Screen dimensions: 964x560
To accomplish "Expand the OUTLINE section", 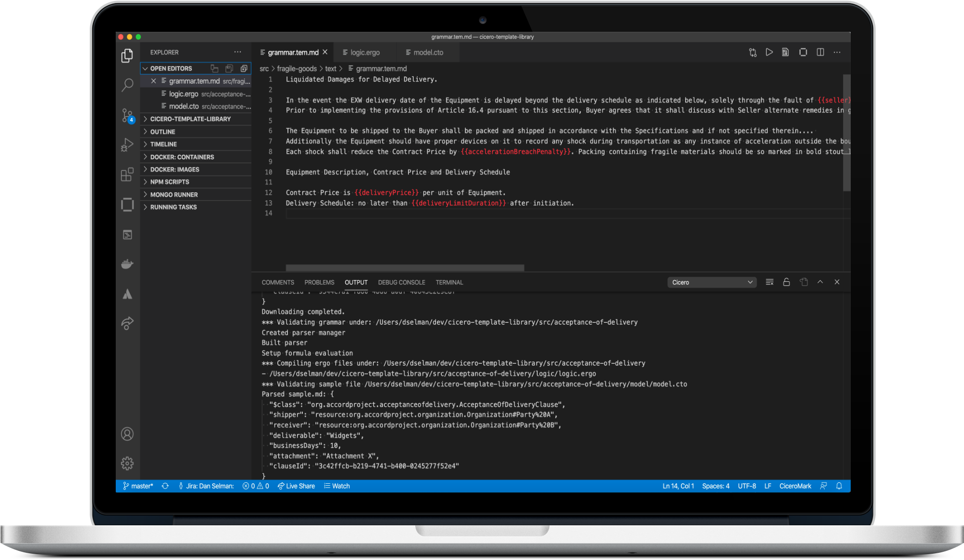I will coord(193,132).
